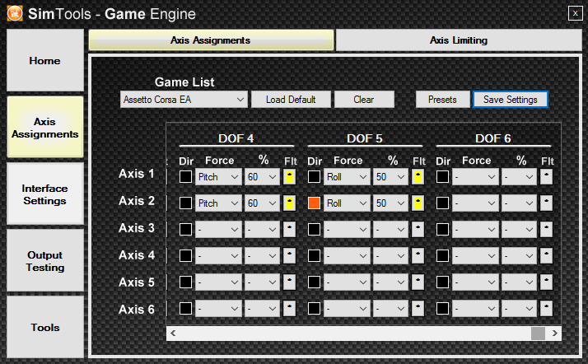Invert direction for Axis 1 DOF 4
Image resolution: width=588 pixels, height=364 pixels.
coord(185,176)
